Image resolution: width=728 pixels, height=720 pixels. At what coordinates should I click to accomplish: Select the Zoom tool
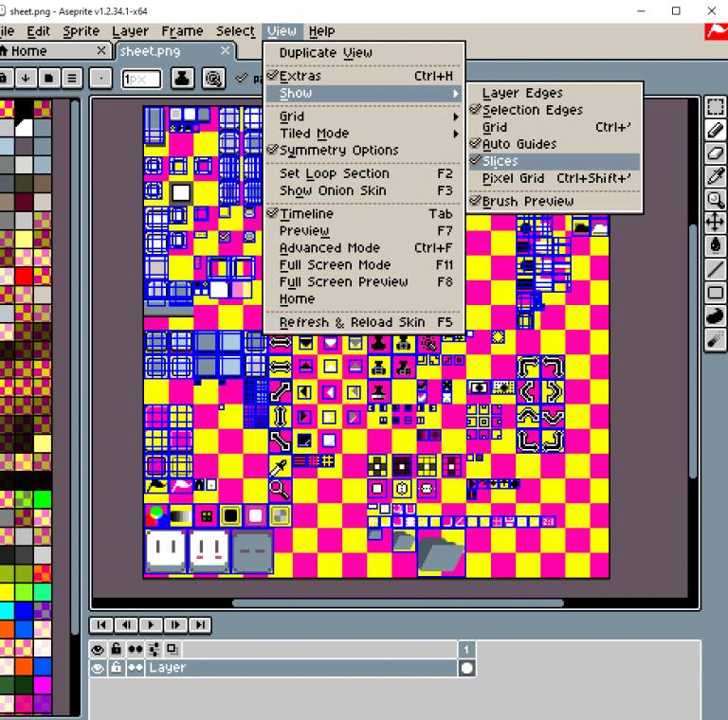(x=716, y=200)
